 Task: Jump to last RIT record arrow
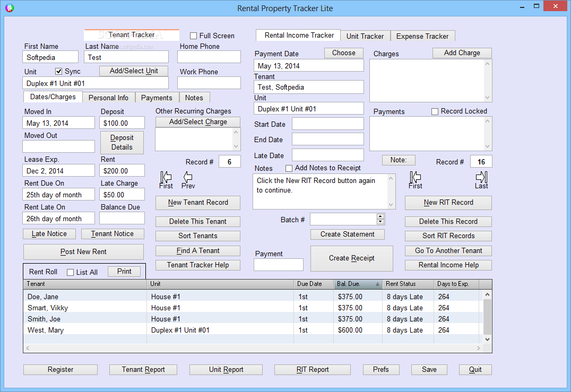[x=481, y=177]
